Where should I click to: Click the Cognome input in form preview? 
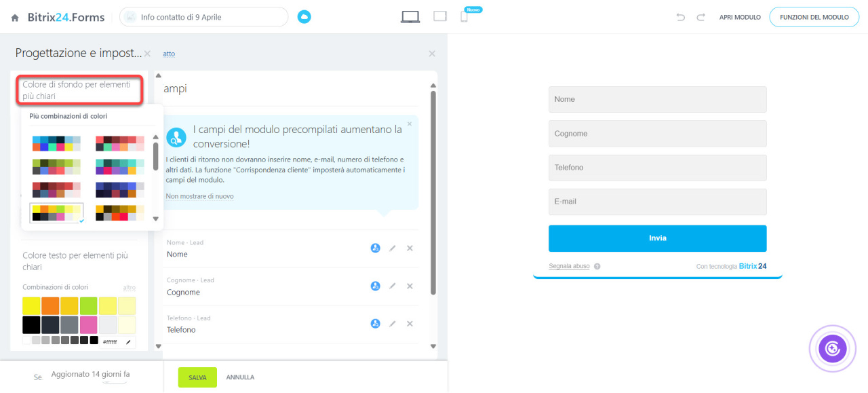coord(657,134)
